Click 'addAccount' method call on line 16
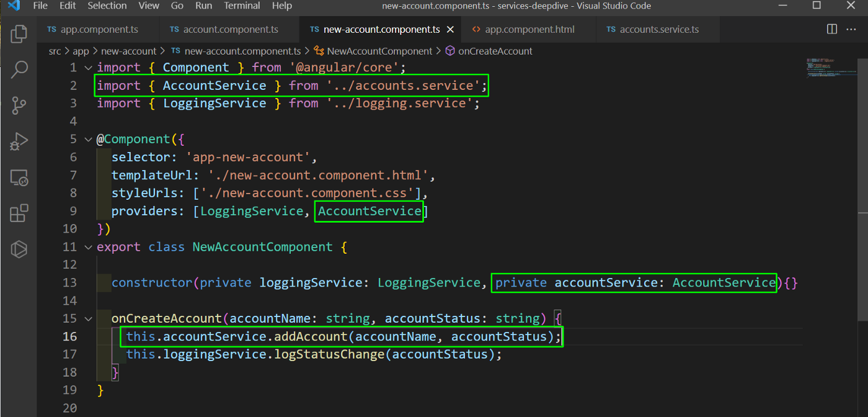868x417 pixels. [311, 336]
